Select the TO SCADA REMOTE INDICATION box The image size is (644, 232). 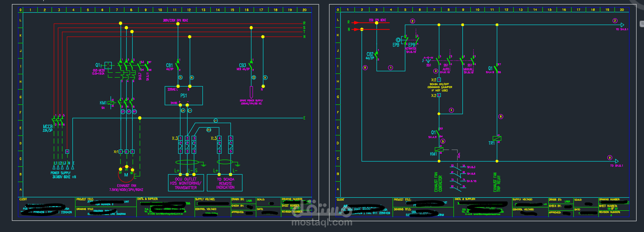[x=225, y=183]
